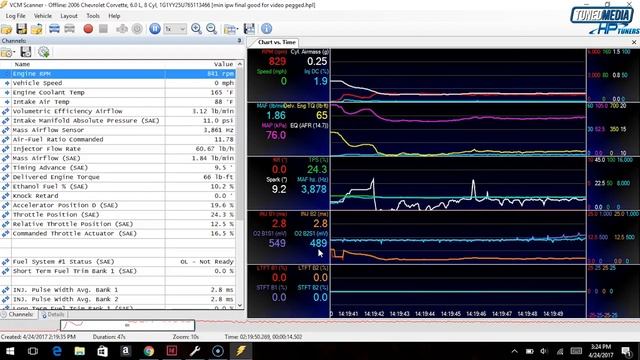
Task: Open the Layout menu
Action: click(69, 16)
